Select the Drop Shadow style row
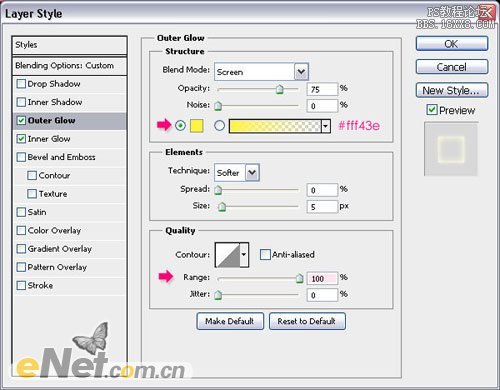The width and height of the screenshot is (500, 390). (x=70, y=84)
